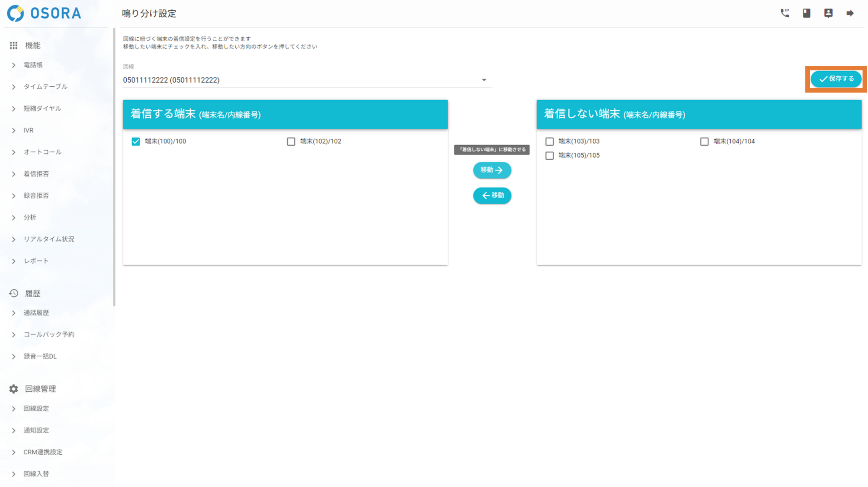Click the logout arrow icon
The height and width of the screenshot is (487, 868).
pos(850,13)
